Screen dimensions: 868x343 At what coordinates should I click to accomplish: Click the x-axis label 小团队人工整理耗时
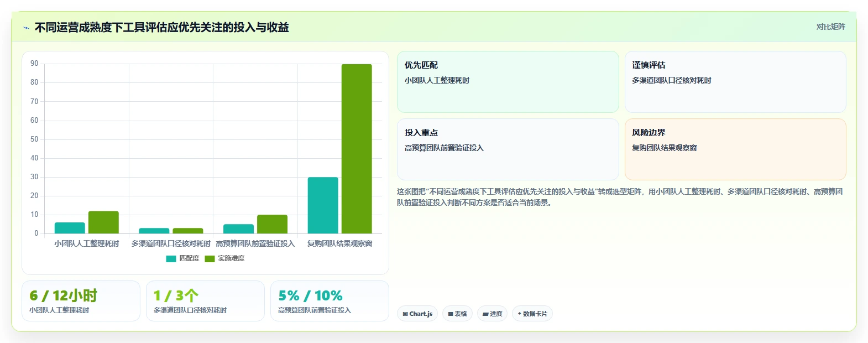87,243
